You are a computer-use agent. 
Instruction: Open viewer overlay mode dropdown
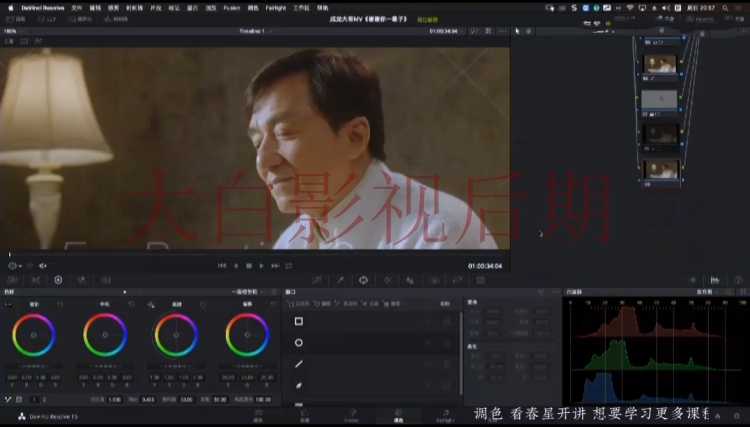14,266
